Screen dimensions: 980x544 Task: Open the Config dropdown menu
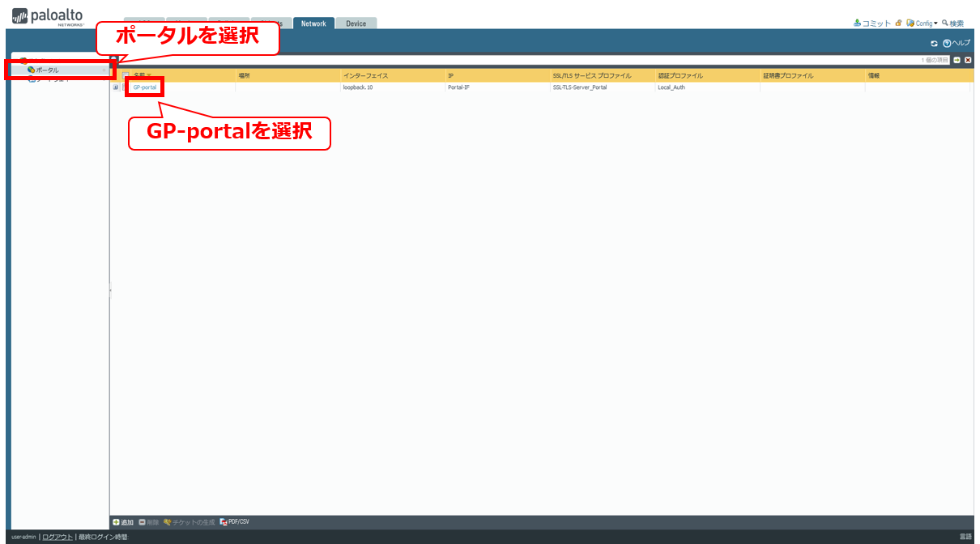pos(922,23)
